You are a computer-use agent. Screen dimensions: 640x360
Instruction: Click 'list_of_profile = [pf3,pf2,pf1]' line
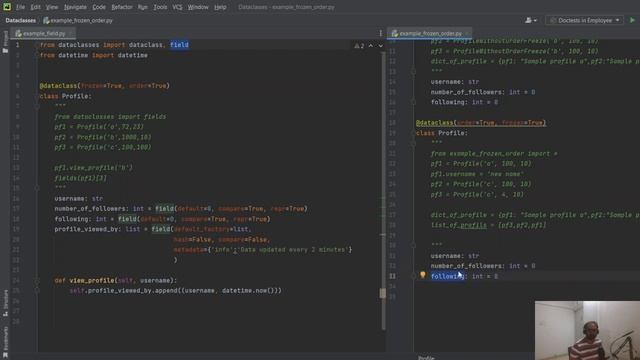click(x=488, y=225)
